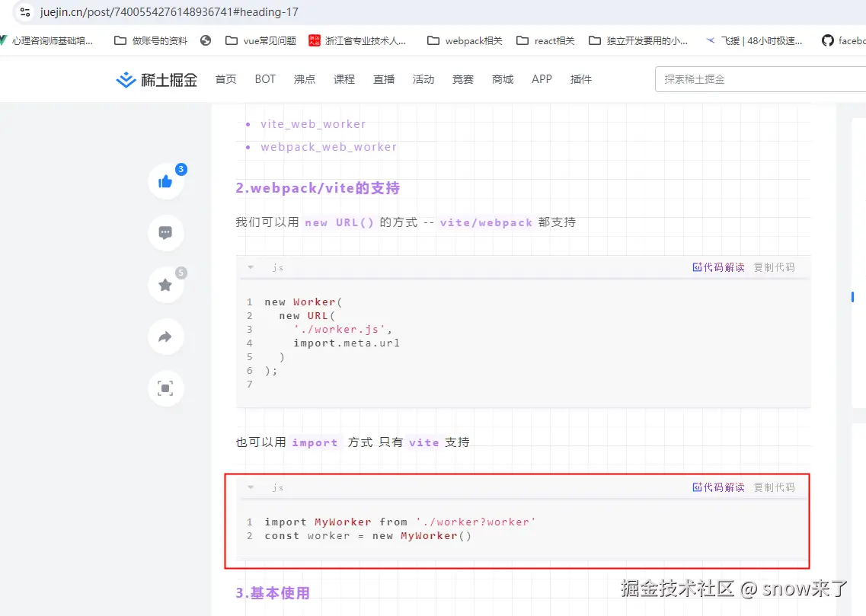Screen dimensions: 866x616
Task: Open the globe bookmark icon
Action: click(x=206, y=40)
